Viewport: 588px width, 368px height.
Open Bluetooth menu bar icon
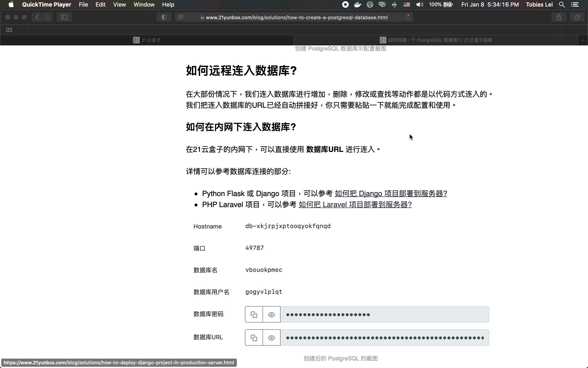tap(394, 5)
